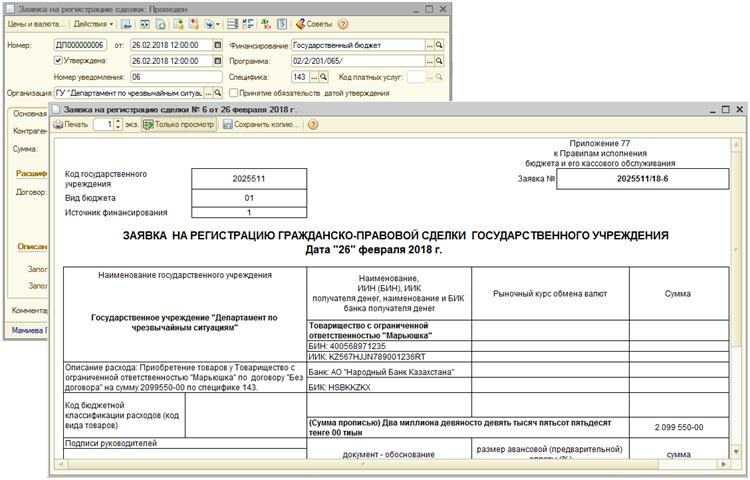
Task: Adjust the print copies spinner arrows
Action: click(115, 125)
